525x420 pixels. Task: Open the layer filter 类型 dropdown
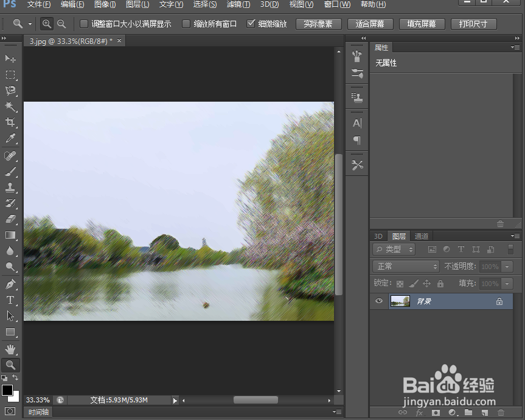(394, 249)
